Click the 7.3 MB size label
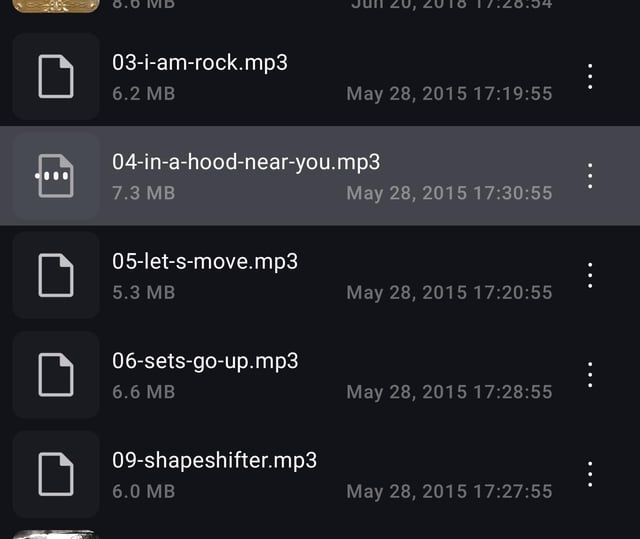This screenshot has width=640, height=539. coord(144,193)
